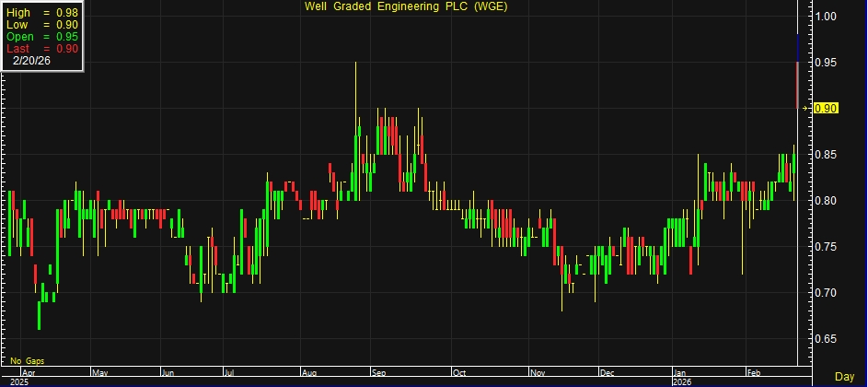
Task: Click the 'Day' timeframe label
Action: (x=843, y=377)
